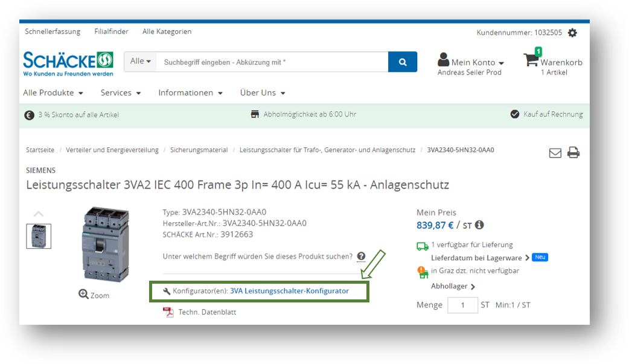This screenshot has width=629, height=364.
Task: Print page using printer icon
Action: pyautogui.click(x=573, y=153)
